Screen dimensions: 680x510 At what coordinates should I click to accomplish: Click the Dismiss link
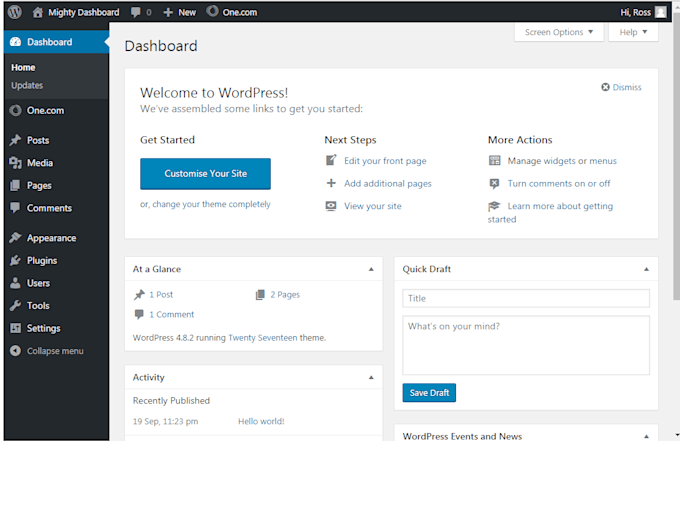coord(627,87)
